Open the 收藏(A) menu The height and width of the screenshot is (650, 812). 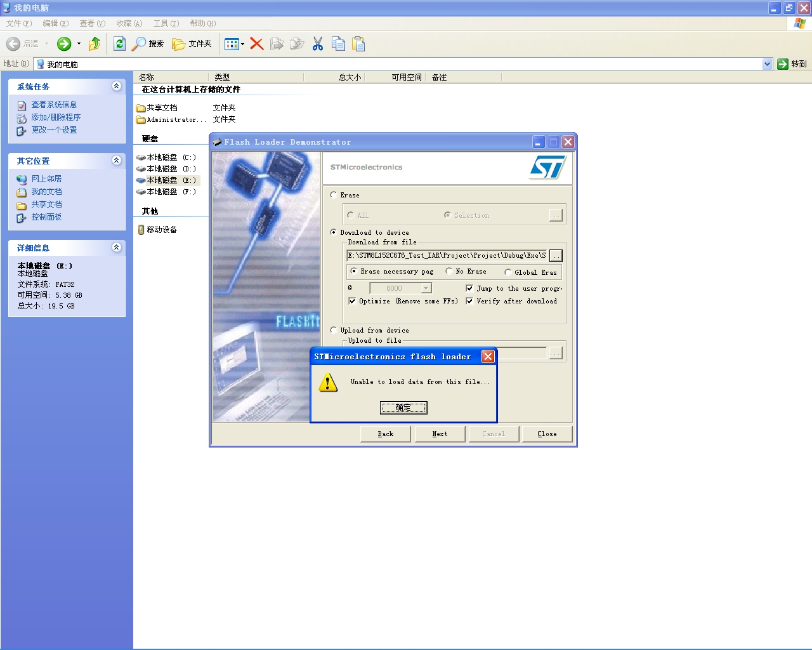pyautogui.click(x=129, y=23)
